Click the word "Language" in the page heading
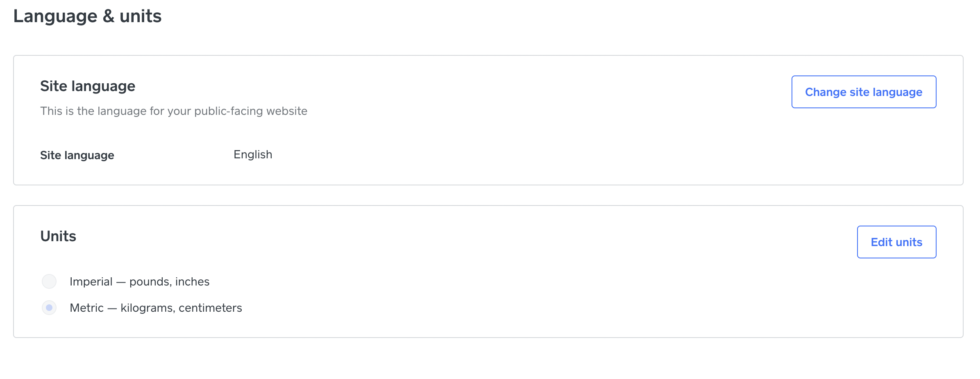The image size is (980, 379). pos(55,16)
